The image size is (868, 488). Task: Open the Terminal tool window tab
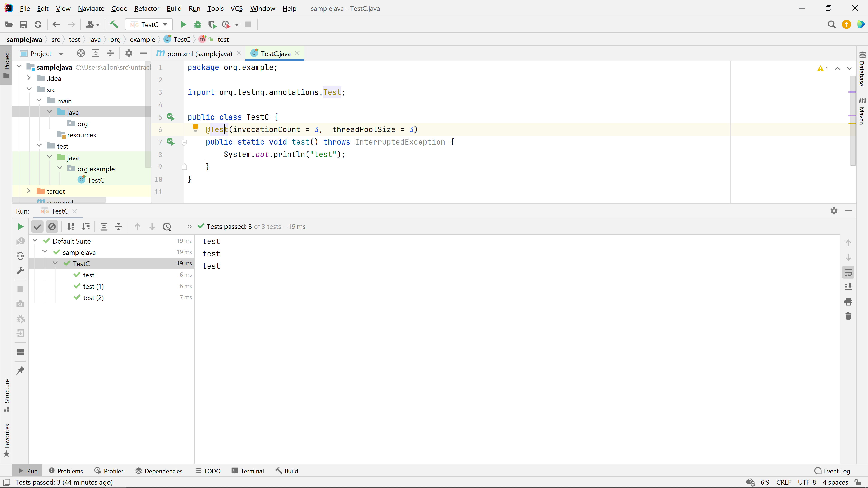(x=248, y=471)
